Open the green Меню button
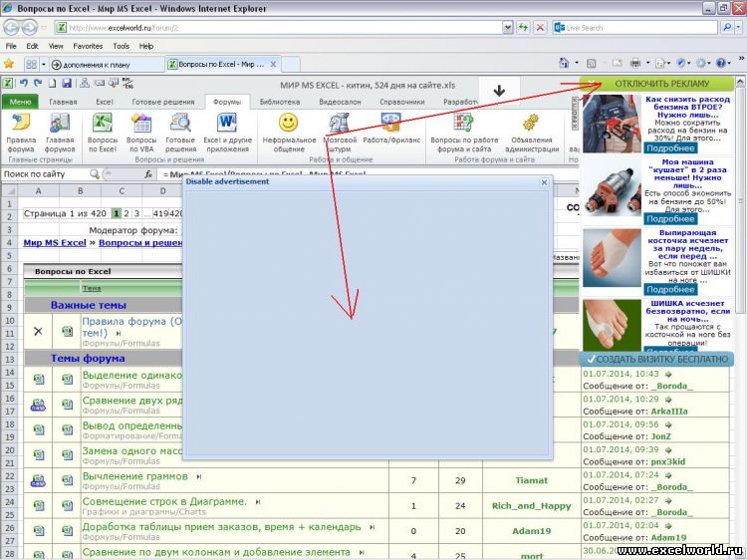Image resolution: width=747 pixels, height=560 pixels. 20,102
